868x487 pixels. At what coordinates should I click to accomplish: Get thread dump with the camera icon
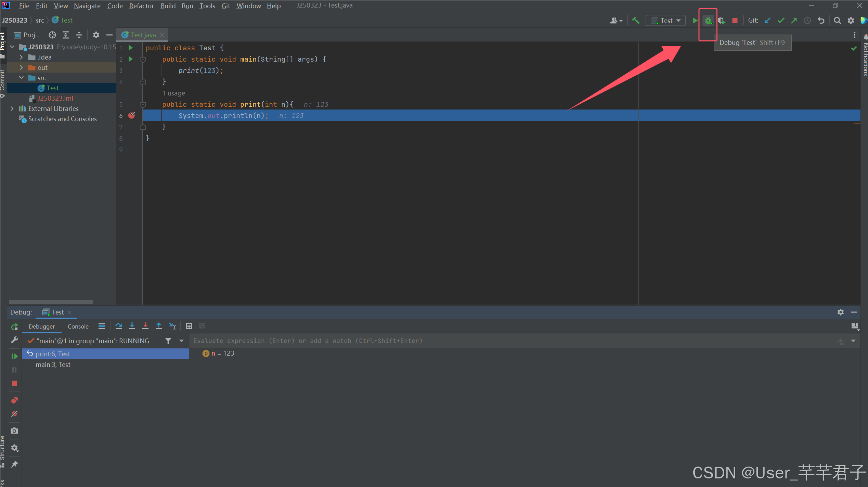pos(14,431)
